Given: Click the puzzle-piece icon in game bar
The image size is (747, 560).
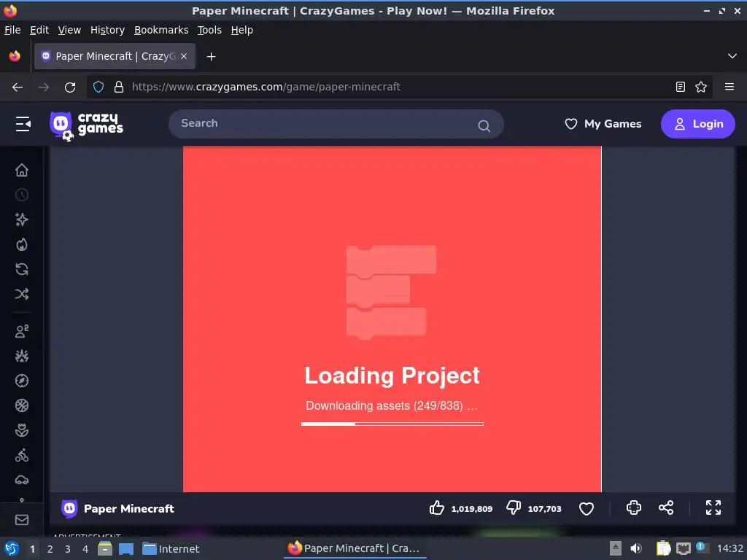Looking at the screenshot, I should pyautogui.click(x=634, y=507).
